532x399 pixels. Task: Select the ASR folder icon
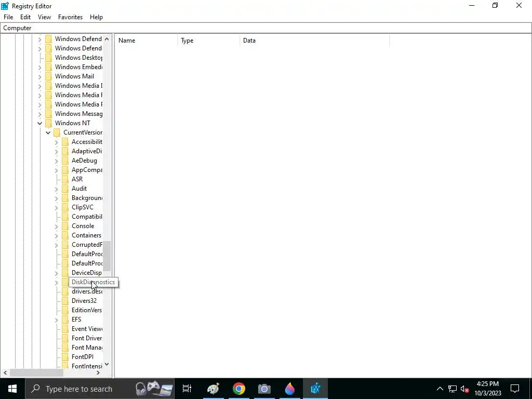(65, 179)
